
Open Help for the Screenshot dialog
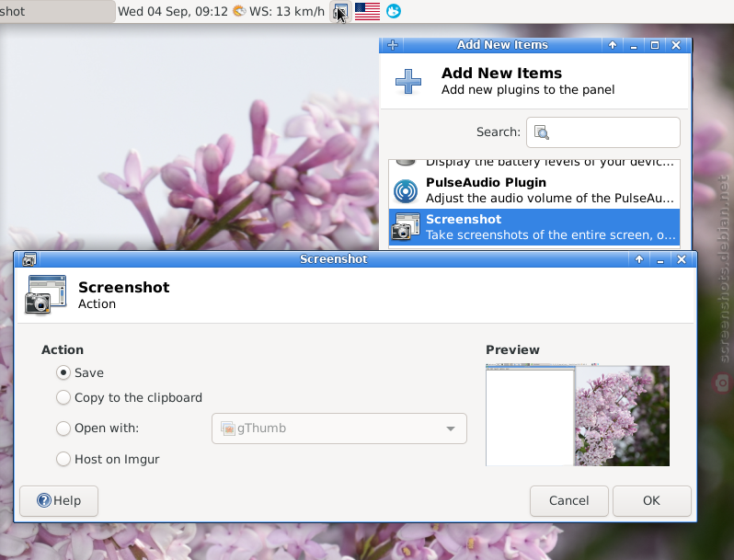tap(59, 500)
